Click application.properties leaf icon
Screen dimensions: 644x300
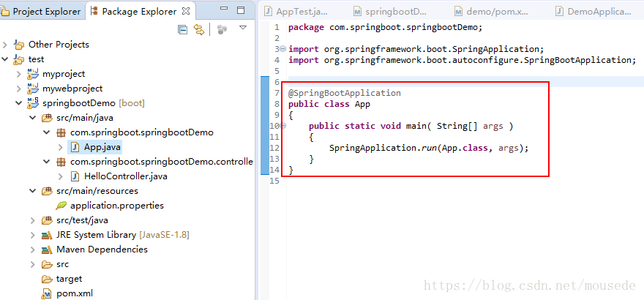(61, 206)
